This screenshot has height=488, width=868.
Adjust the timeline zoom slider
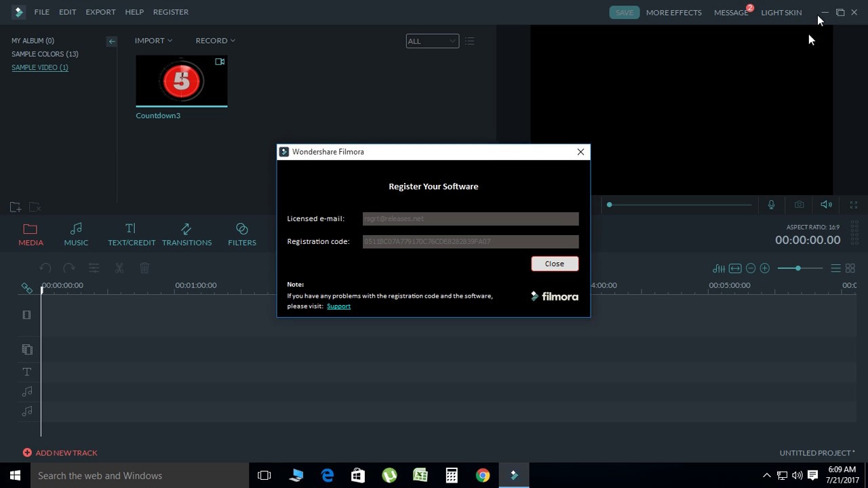pyautogui.click(x=800, y=268)
